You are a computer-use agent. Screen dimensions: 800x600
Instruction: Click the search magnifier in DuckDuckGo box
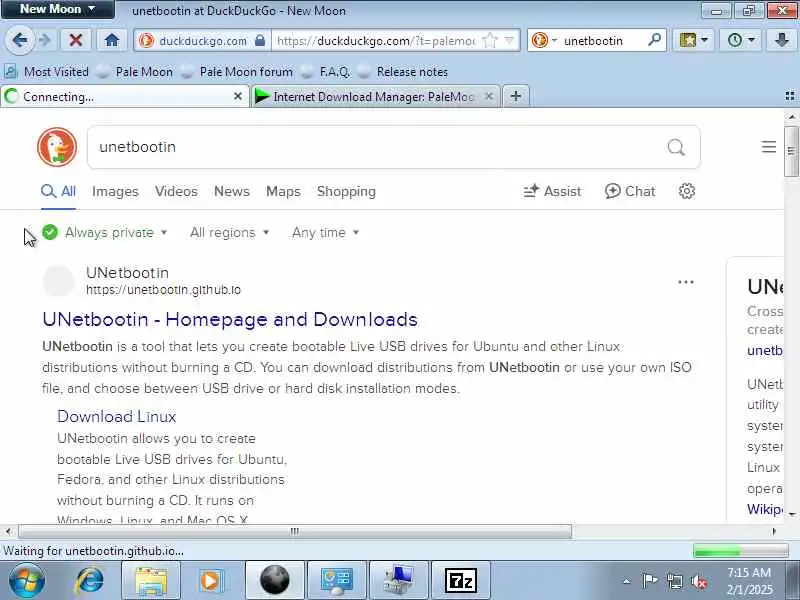(x=676, y=147)
